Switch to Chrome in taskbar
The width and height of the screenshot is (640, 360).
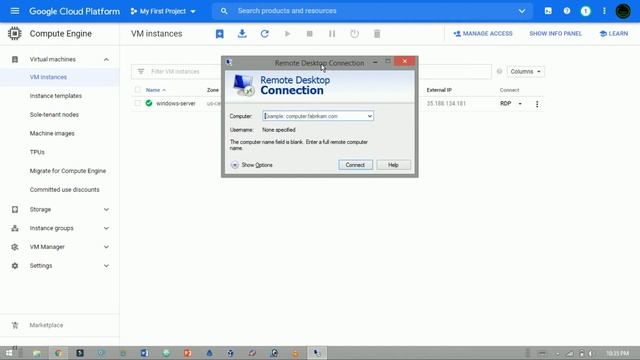(58, 353)
